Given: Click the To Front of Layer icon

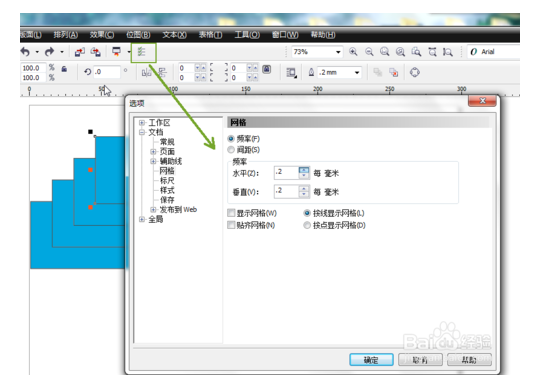Looking at the screenshot, I should (378, 72).
